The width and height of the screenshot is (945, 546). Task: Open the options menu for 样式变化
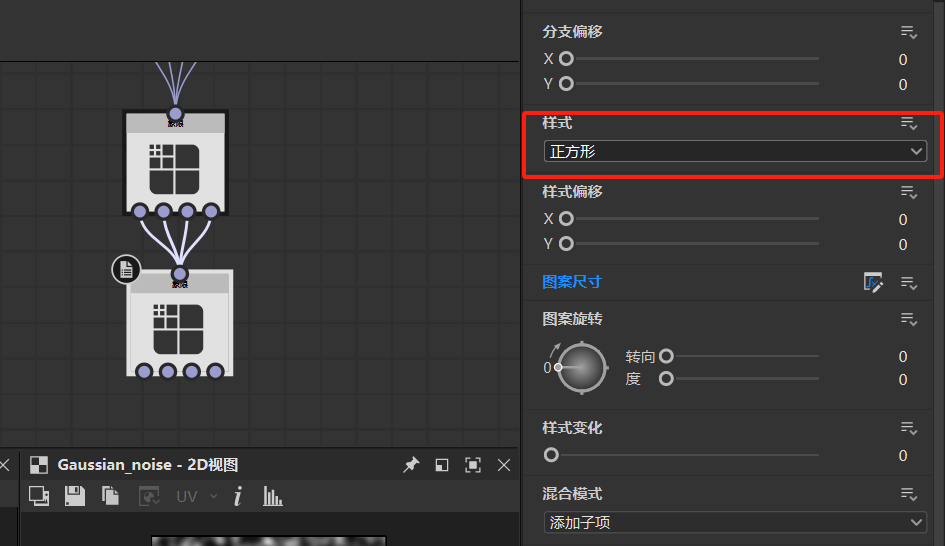point(909,428)
